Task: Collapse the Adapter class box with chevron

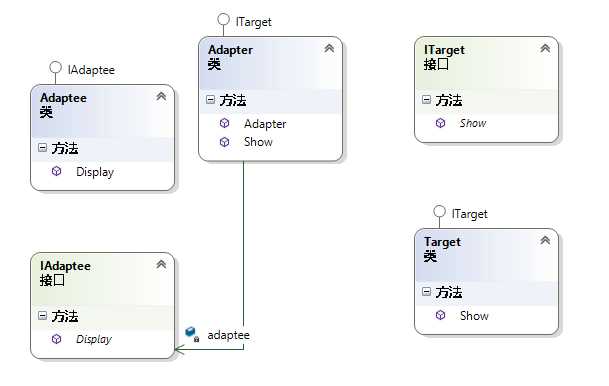Action: click(329, 48)
